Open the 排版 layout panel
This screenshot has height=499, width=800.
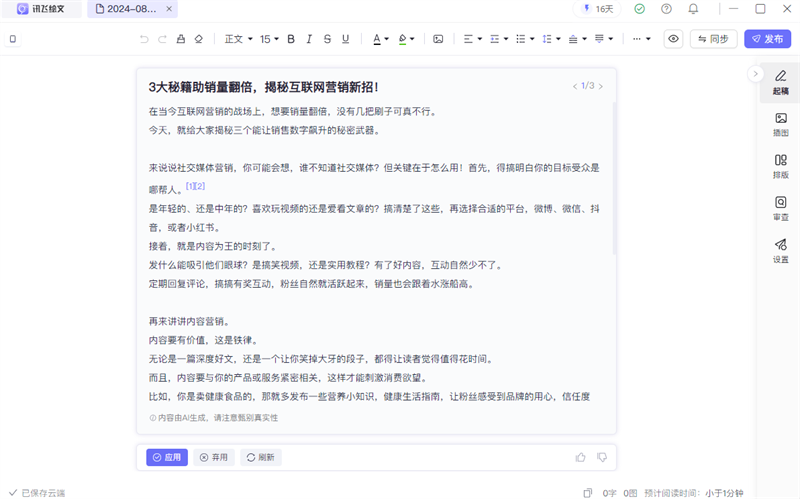coord(780,166)
